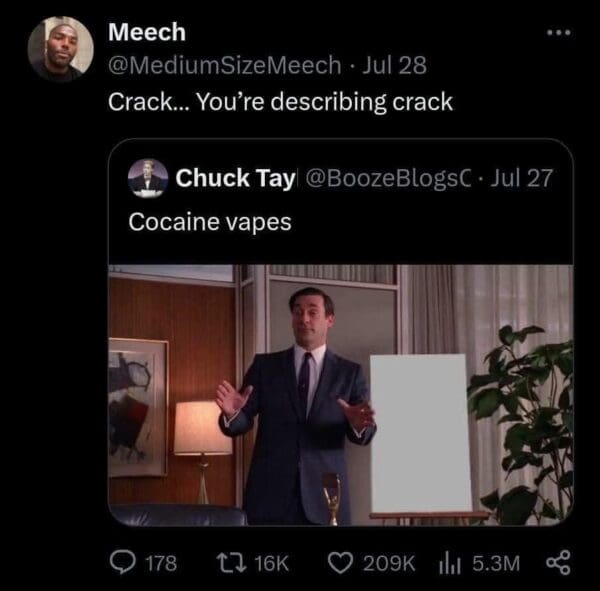Click the @BoozeBlogsC handle
Viewport: 600px width, 591px height.
(x=378, y=179)
